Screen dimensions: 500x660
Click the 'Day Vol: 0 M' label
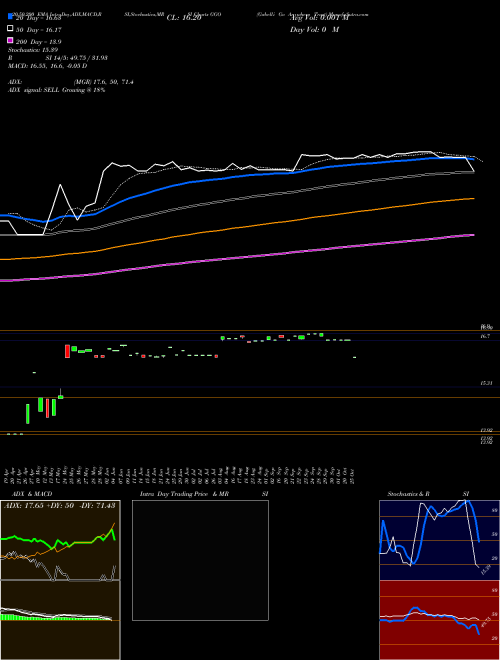[x=314, y=30]
